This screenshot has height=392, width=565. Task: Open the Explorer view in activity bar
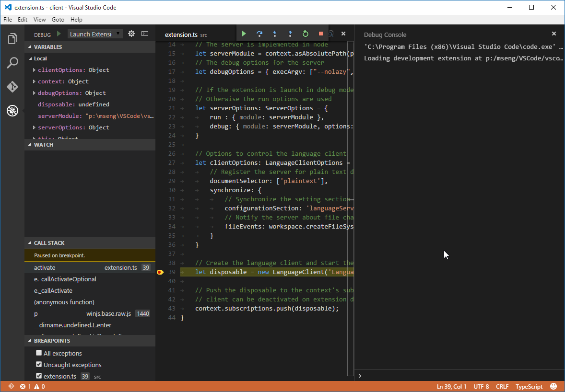(x=12, y=39)
